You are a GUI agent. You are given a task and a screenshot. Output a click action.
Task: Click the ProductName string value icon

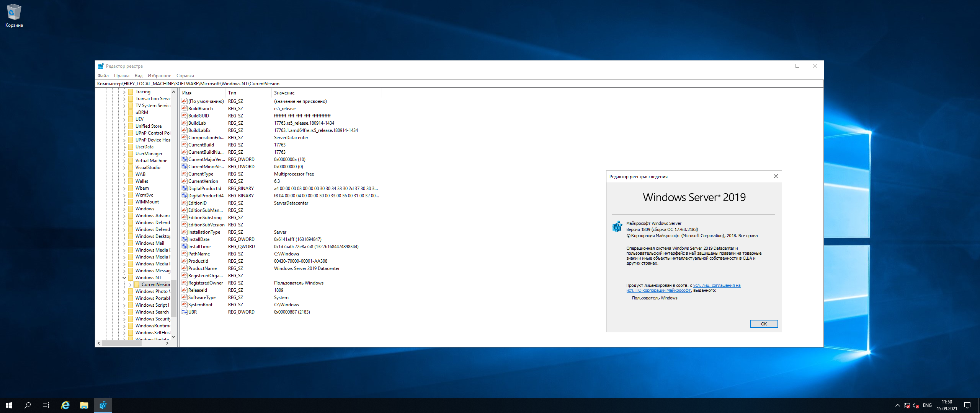coord(185,268)
